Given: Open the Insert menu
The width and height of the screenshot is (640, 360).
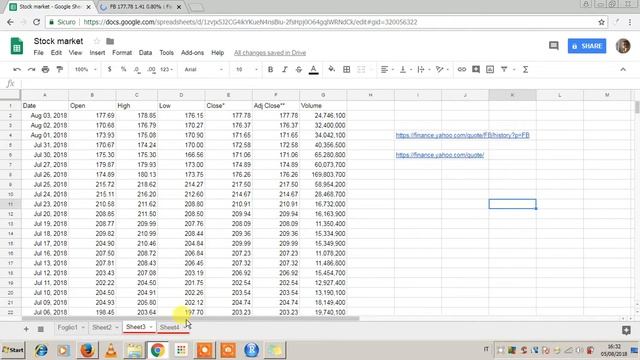Looking at the screenshot, I should click(x=97, y=53).
